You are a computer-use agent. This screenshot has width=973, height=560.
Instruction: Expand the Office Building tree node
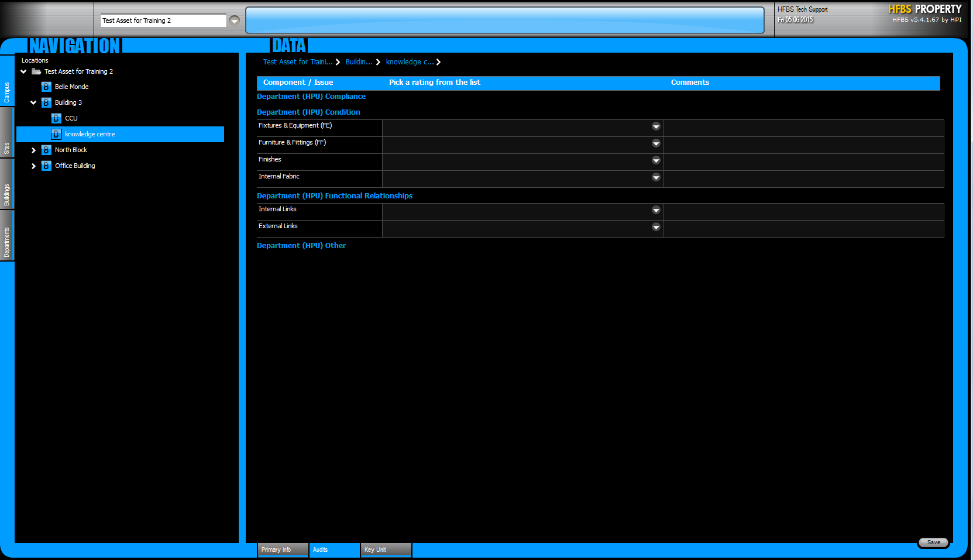[33, 166]
